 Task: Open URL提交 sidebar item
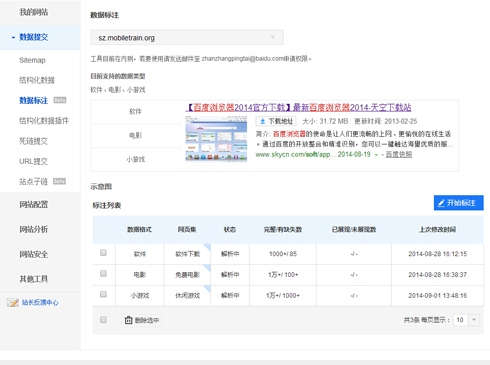(x=33, y=161)
